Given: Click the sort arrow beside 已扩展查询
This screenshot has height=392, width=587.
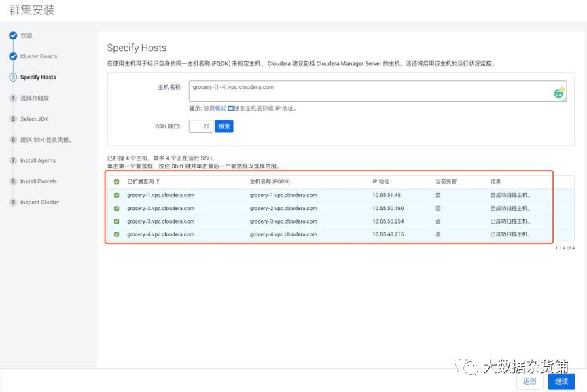Looking at the screenshot, I should [158, 181].
